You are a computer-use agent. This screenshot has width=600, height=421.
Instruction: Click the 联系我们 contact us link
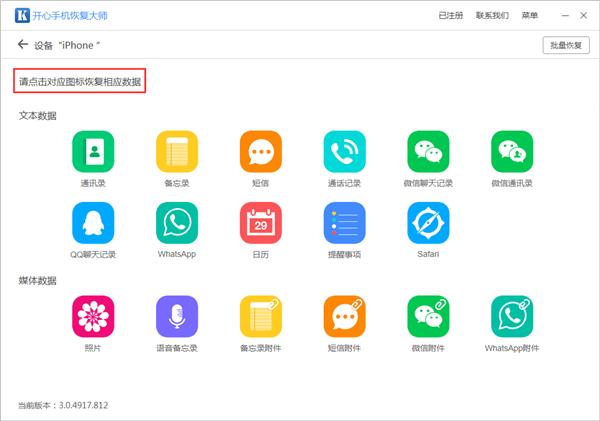[x=491, y=16]
